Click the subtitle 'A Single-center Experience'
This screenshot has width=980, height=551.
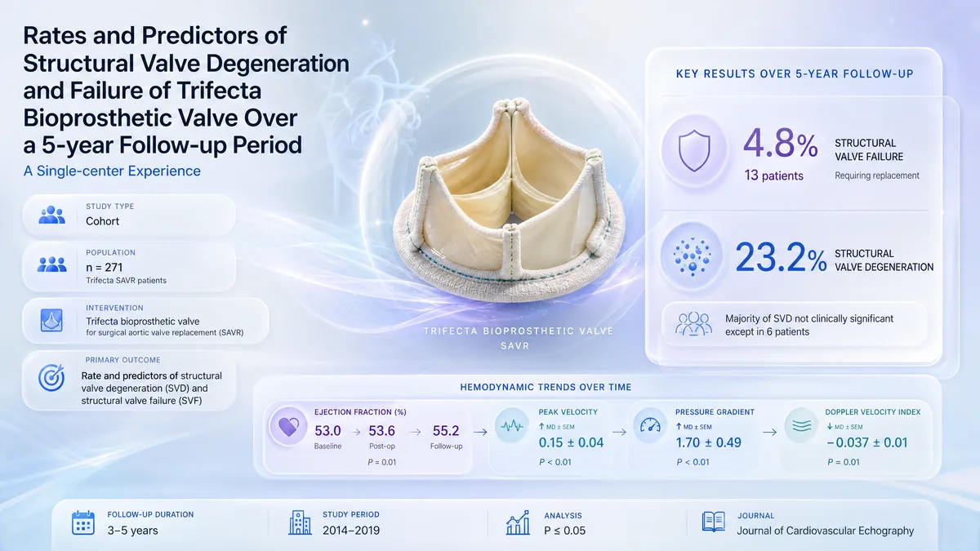tap(112, 171)
